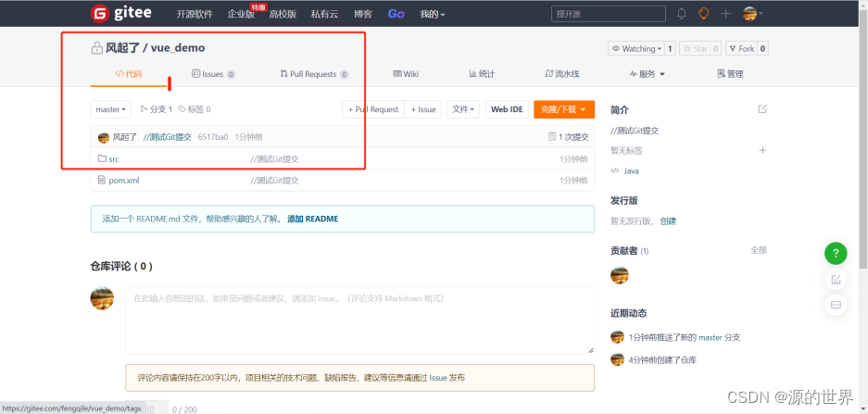Click the Gitee logo in the header

point(120,14)
